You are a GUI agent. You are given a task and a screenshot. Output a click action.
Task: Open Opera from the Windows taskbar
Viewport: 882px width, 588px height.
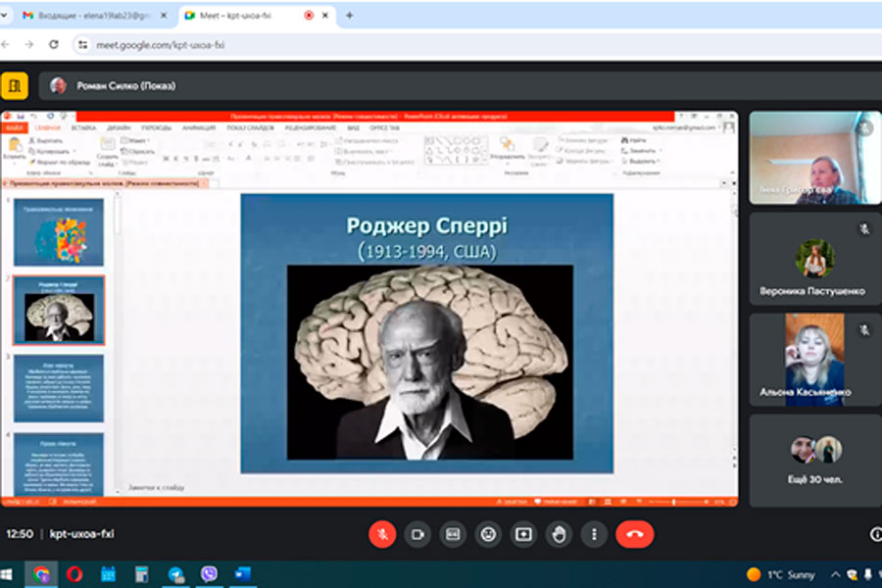pos(74,574)
